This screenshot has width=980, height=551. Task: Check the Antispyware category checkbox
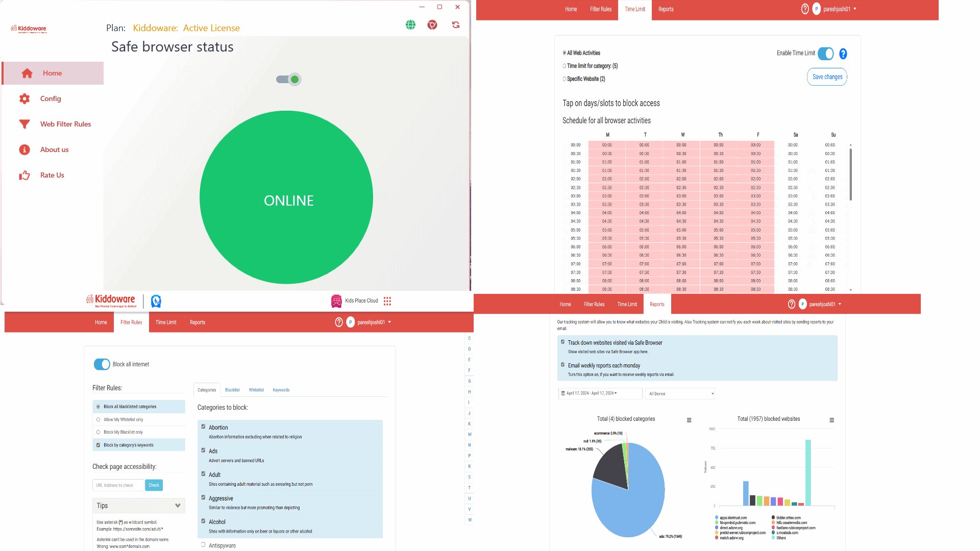(203, 544)
